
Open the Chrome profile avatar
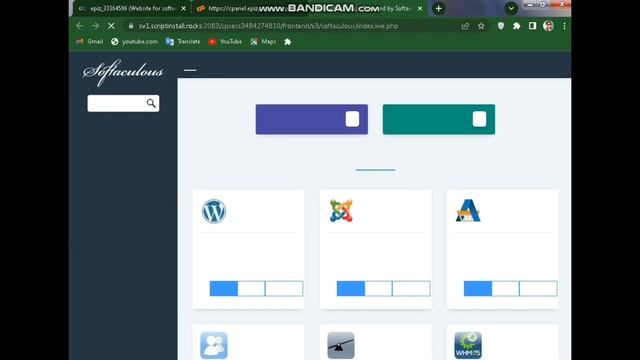(548, 26)
